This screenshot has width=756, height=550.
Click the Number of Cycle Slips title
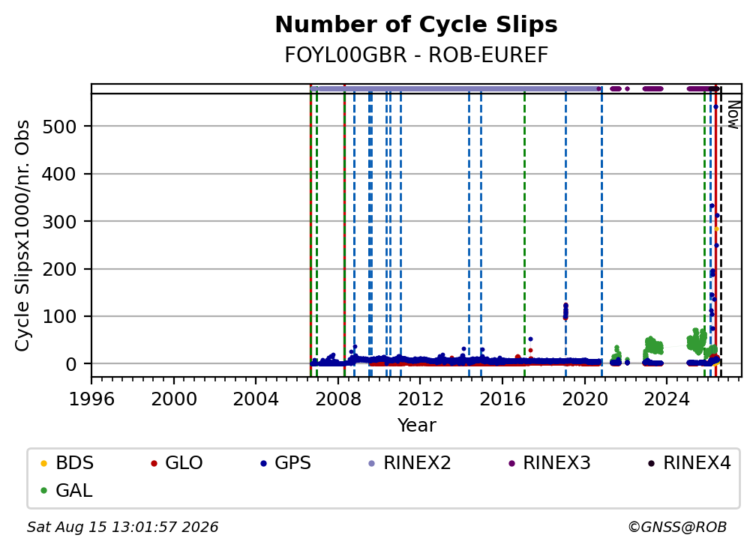click(416, 25)
